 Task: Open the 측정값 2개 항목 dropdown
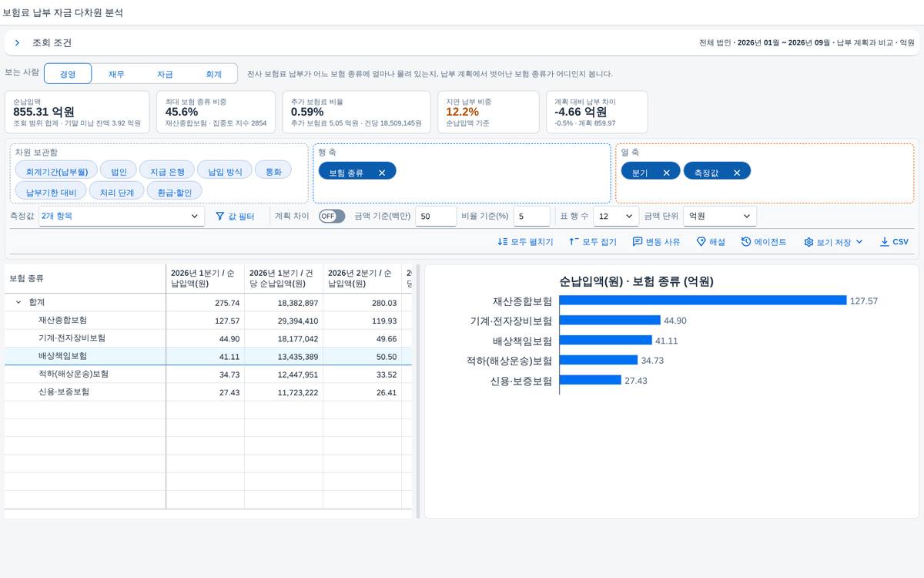122,217
